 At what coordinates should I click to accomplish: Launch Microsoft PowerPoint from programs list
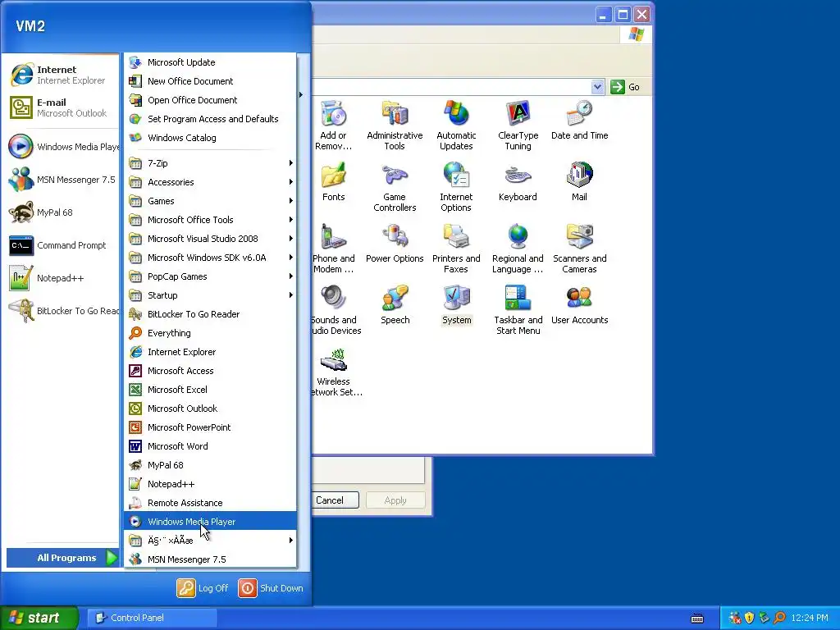pyautogui.click(x=211, y=427)
